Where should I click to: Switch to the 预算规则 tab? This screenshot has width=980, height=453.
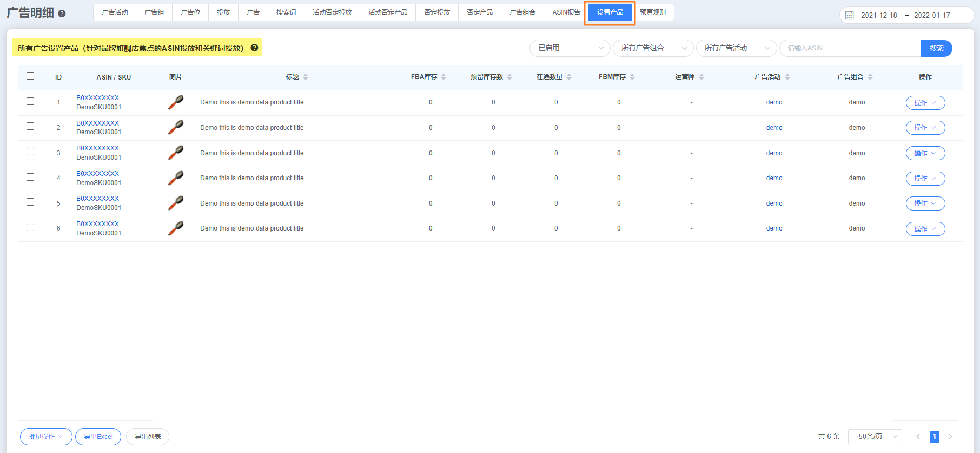[653, 12]
